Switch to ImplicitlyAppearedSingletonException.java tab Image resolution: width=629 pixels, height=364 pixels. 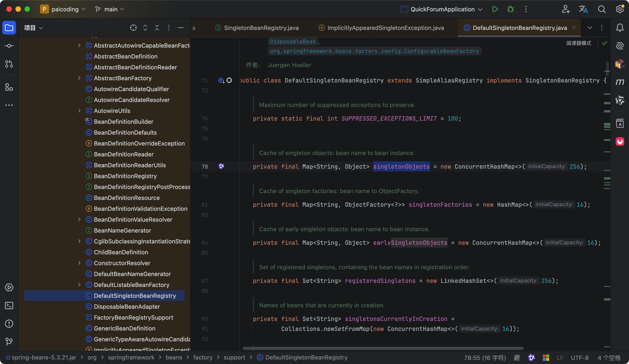pos(385,28)
